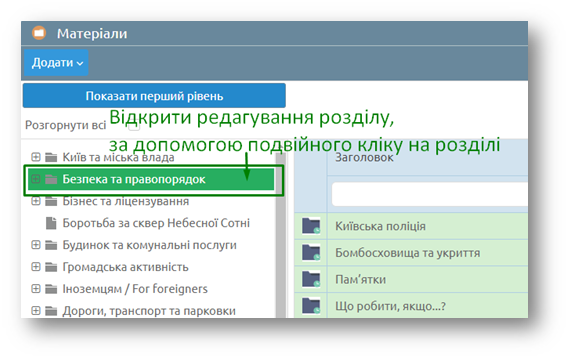The height and width of the screenshot is (360, 570).
Task: Open Боротьба за сквер Небесної Сотні
Action: pos(156,223)
